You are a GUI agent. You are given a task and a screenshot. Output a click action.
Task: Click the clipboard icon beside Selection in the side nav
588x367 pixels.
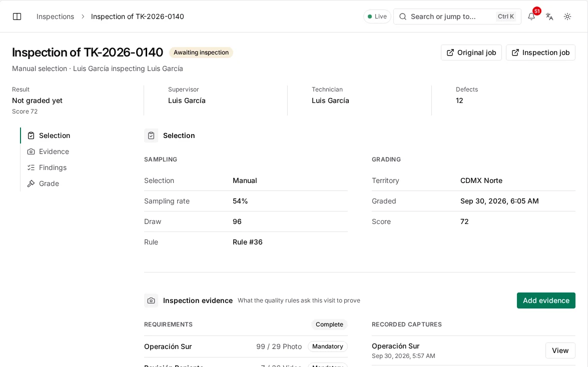[x=31, y=135]
